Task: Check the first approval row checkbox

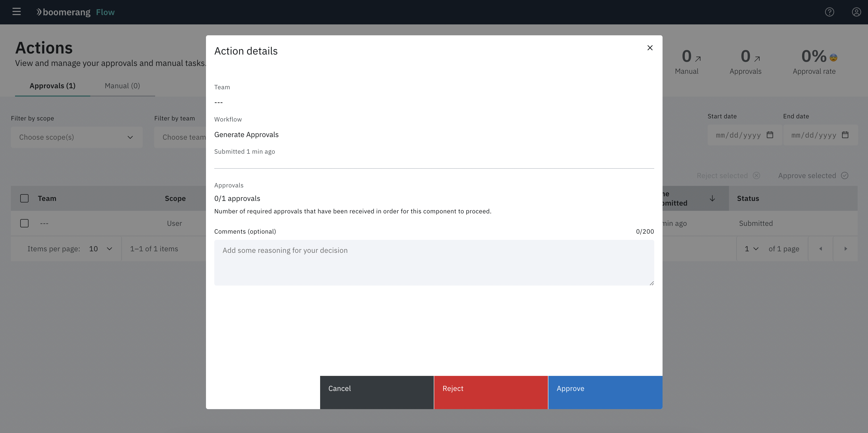Action: tap(24, 223)
